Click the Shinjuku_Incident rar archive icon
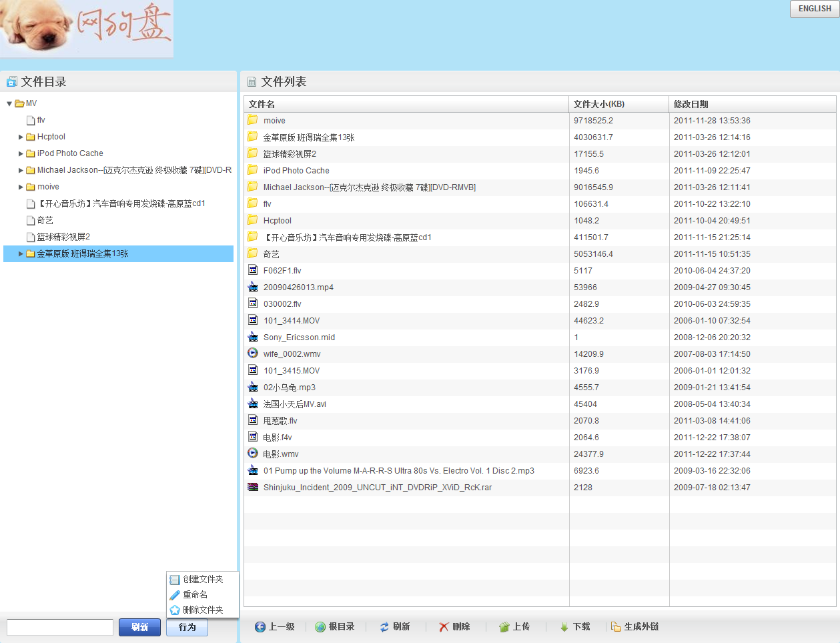 coord(253,487)
